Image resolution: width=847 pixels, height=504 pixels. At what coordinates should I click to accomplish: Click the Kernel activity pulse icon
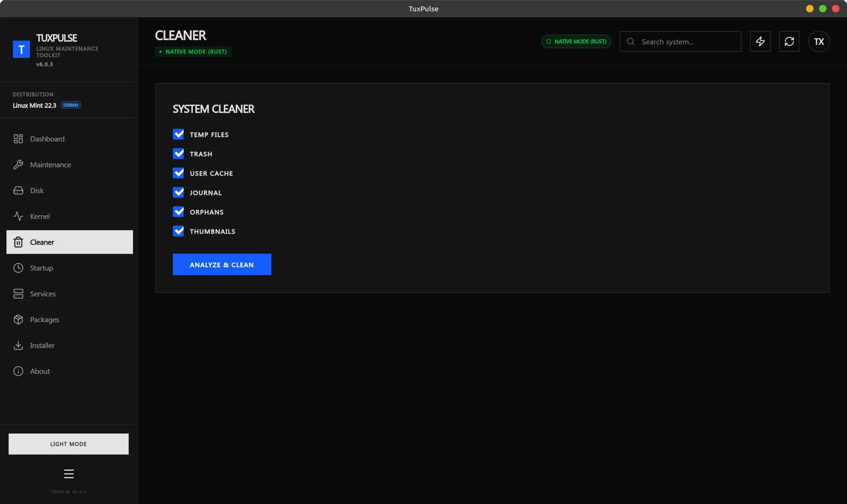[18, 216]
